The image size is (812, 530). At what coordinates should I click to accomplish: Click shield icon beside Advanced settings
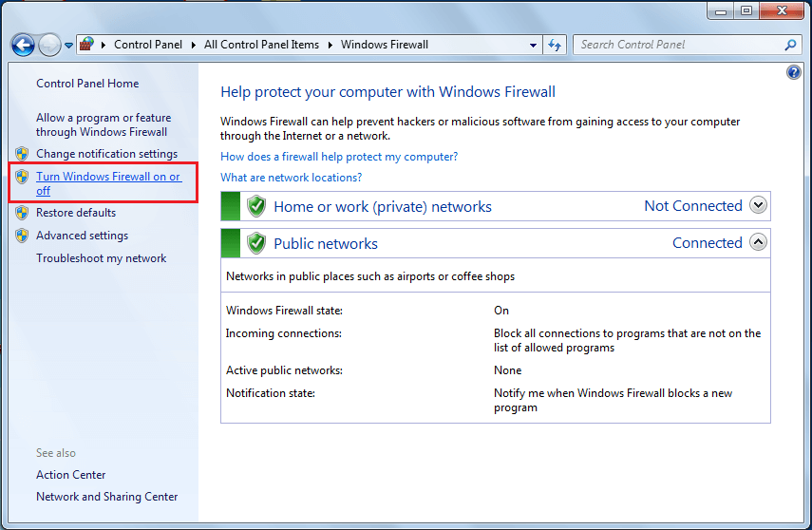tap(22, 236)
